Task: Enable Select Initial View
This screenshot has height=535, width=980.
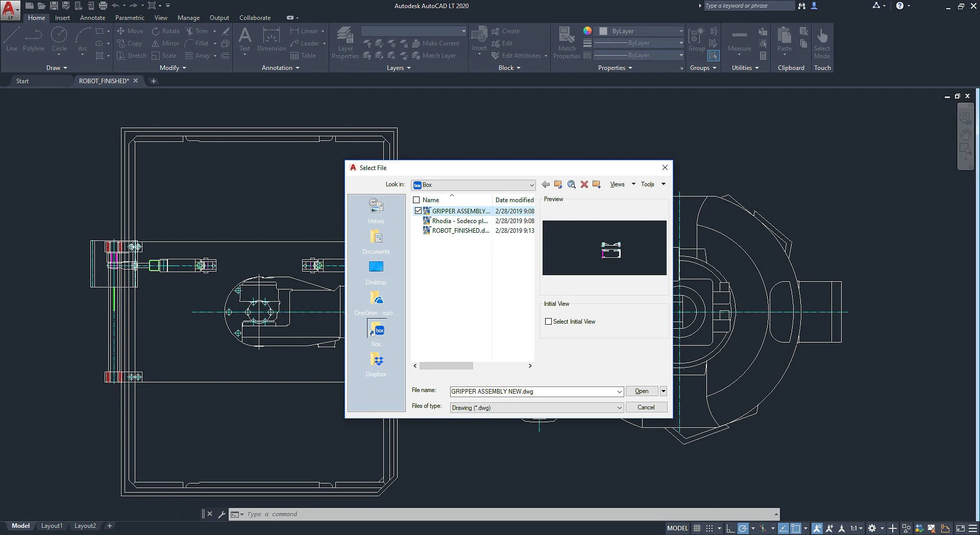Action: point(548,321)
